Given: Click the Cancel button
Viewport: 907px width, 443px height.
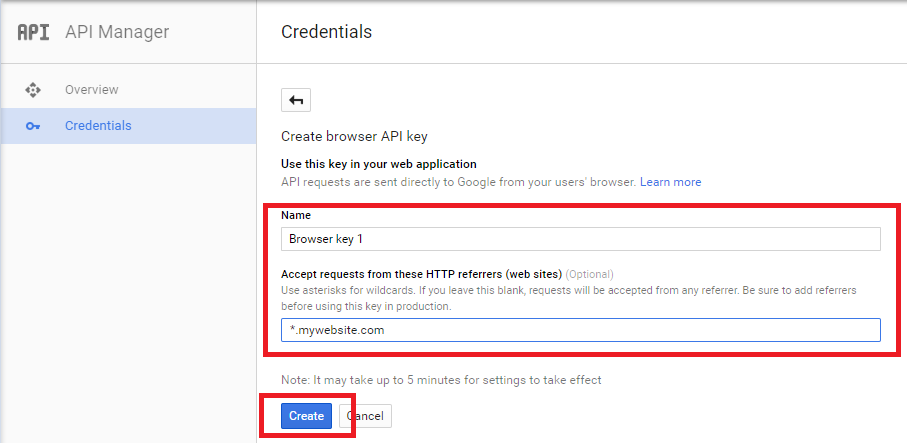Looking at the screenshot, I should coord(366,416).
